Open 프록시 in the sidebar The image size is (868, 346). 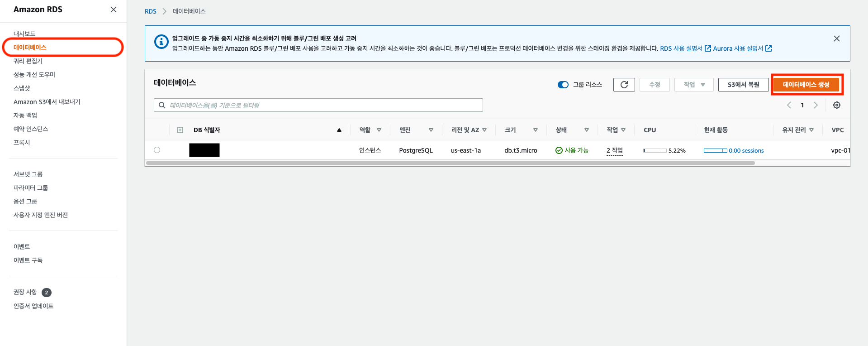(x=22, y=142)
